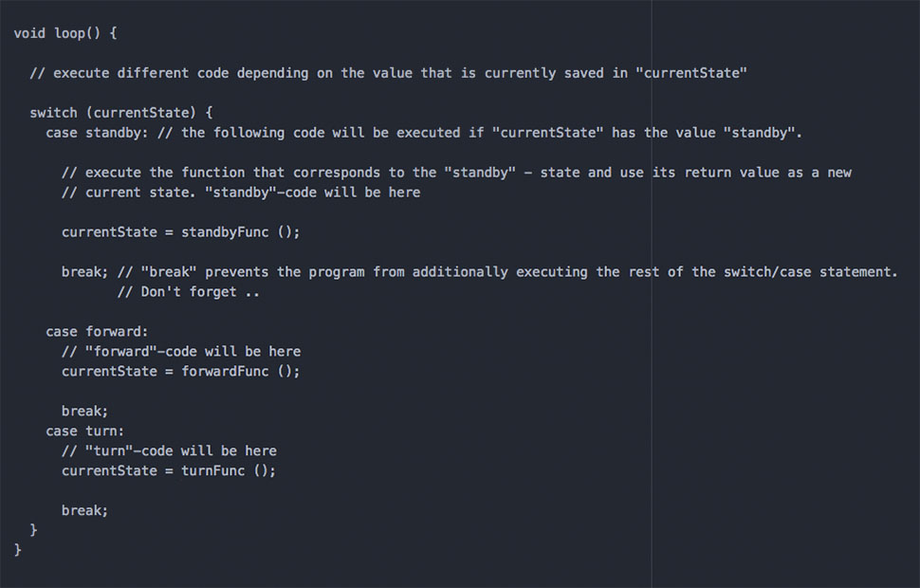
Task: Click the comment '"standby"-code will be here'
Action: (x=312, y=193)
